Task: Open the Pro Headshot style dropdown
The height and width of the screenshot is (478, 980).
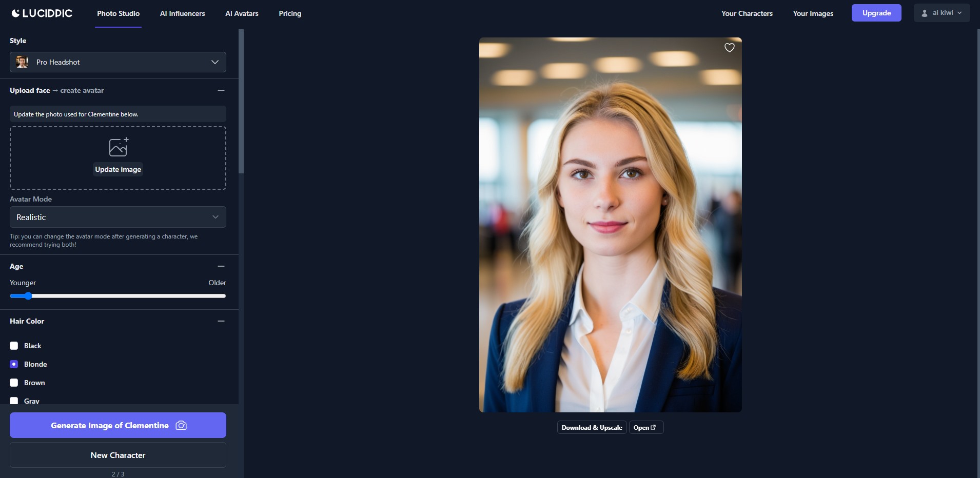Action: [x=118, y=62]
